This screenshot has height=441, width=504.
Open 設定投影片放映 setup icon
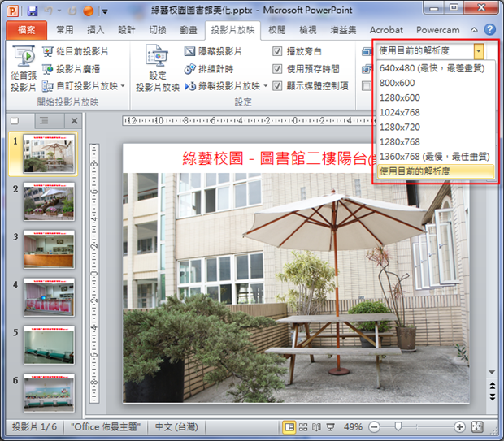(158, 68)
